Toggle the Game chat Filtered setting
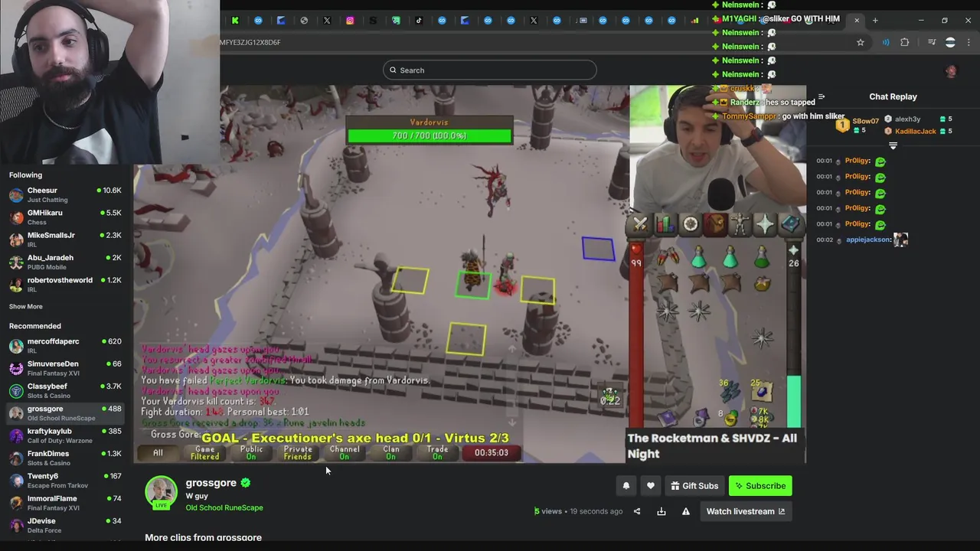The width and height of the screenshot is (980, 551). pos(204,453)
